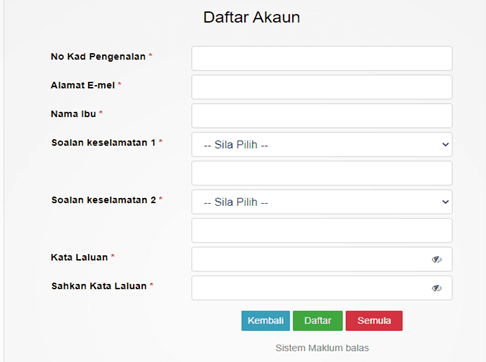Focus the Nama Ibu input field
The image size is (486, 362).
(x=322, y=116)
